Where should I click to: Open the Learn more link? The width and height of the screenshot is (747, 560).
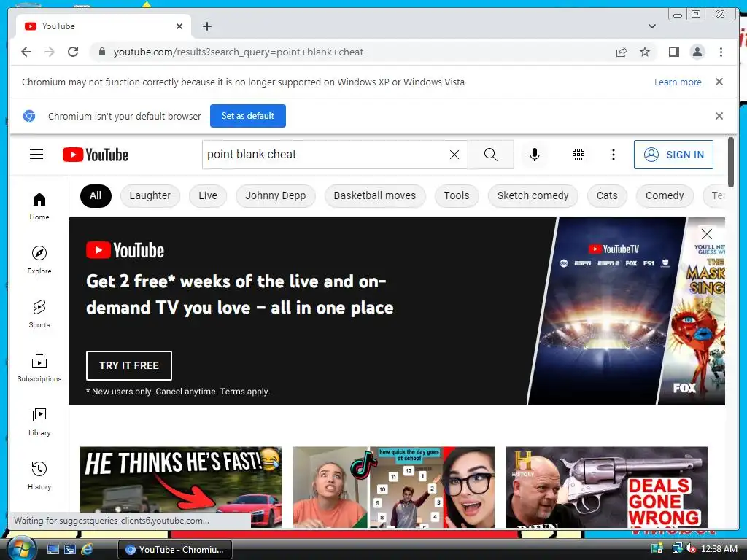click(678, 82)
